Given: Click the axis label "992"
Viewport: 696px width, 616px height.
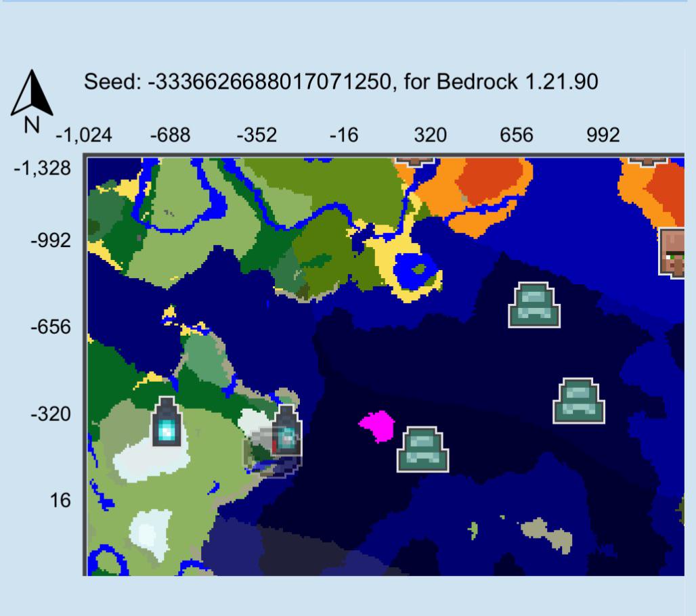Looking at the screenshot, I should [603, 135].
